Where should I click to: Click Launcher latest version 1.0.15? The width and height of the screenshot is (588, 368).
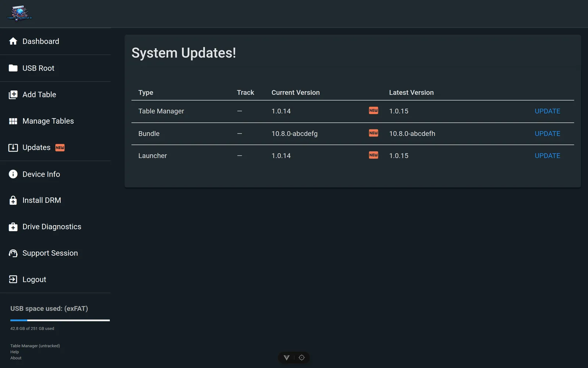pyautogui.click(x=399, y=156)
